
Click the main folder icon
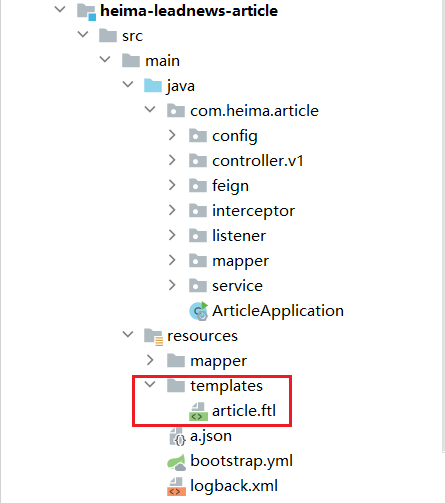pos(131,61)
